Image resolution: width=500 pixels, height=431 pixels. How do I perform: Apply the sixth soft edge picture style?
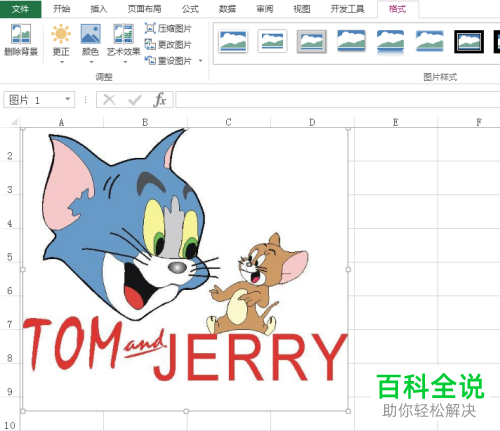click(430, 41)
